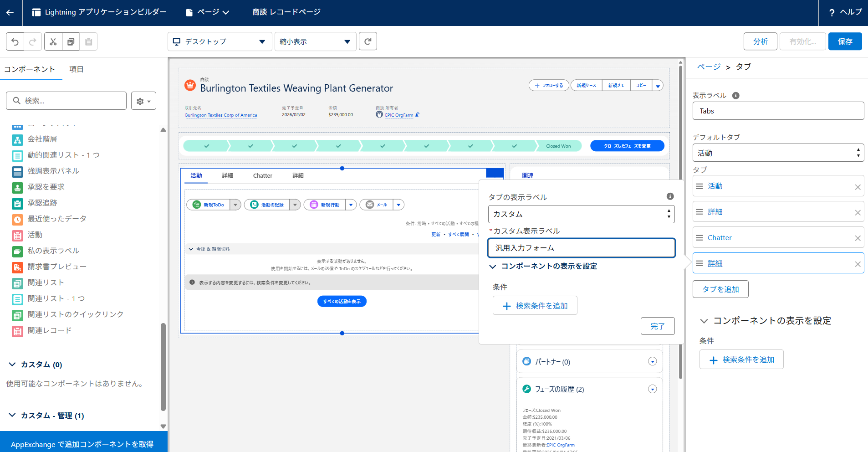Screen dimensions: 868x452
Task: Switch to the 項目 tab
Action: [76, 69]
